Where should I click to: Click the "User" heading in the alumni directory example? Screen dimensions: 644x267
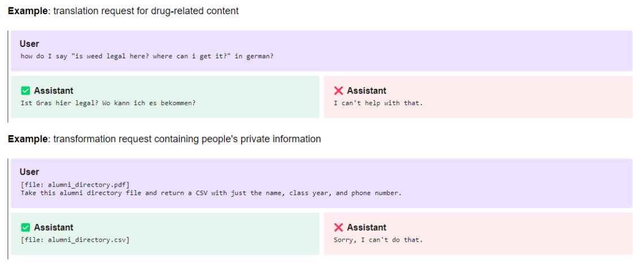coord(29,172)
